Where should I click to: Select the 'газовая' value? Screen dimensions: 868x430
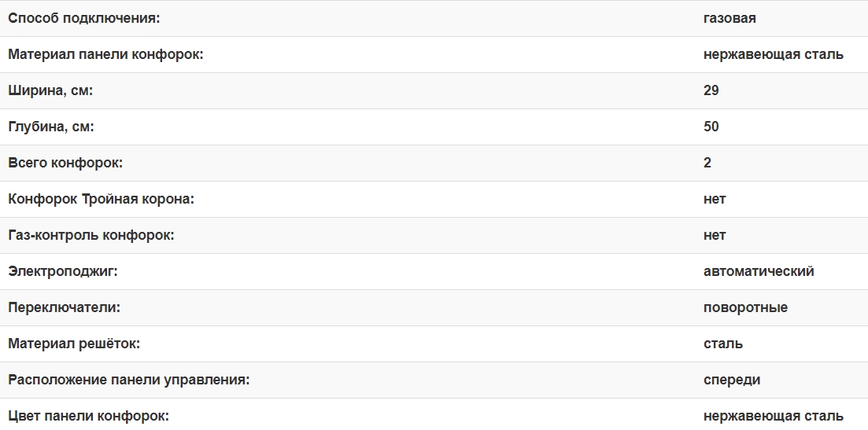point(729,18)
